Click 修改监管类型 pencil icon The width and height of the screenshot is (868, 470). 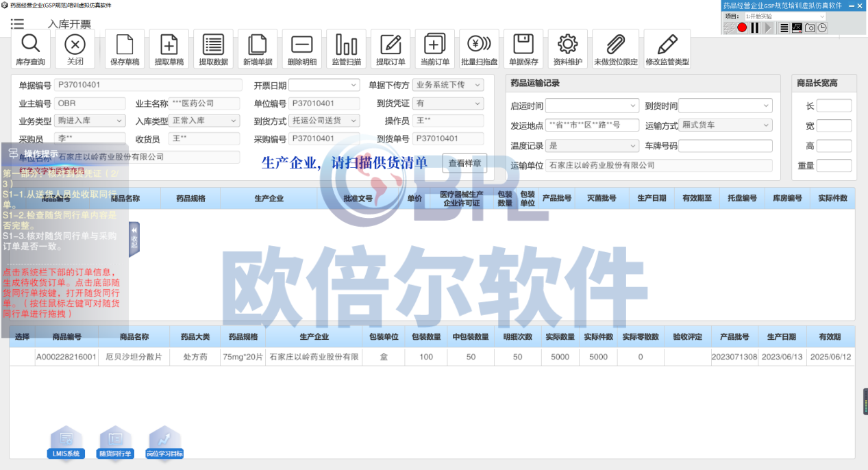pyautogui.click(x=667, y=49)
